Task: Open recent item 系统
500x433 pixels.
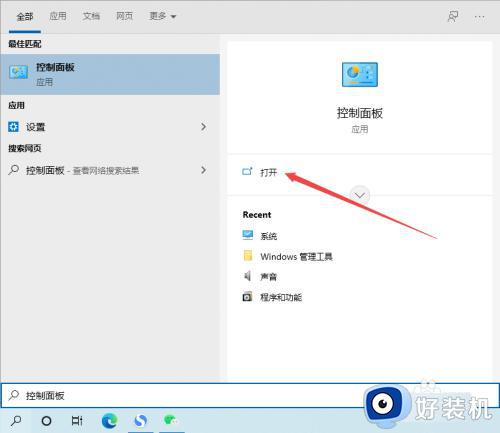Action: pyautogui.click(x=269, y=236)
